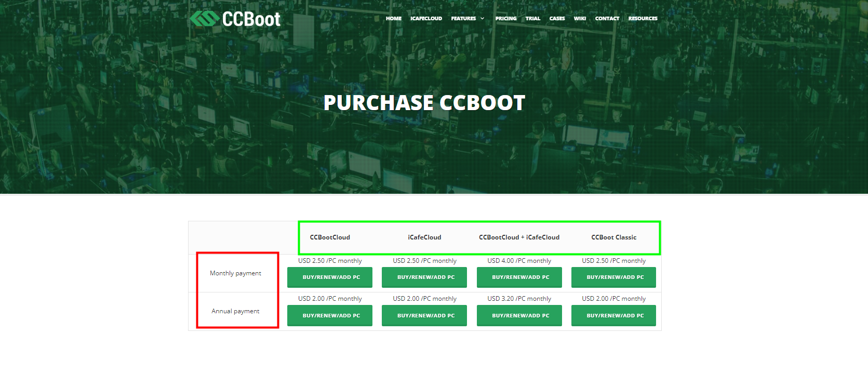868x373 pixels.
Task: Click CCBootCloud's USD 2.50 monthly price
Action: point(330,261)
